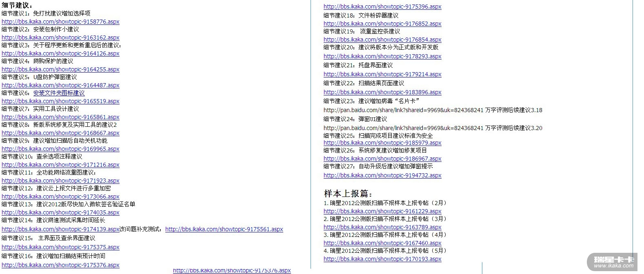
Task: Open link showtopic-9174035.aspx
Action: click(x=60, y=212)
